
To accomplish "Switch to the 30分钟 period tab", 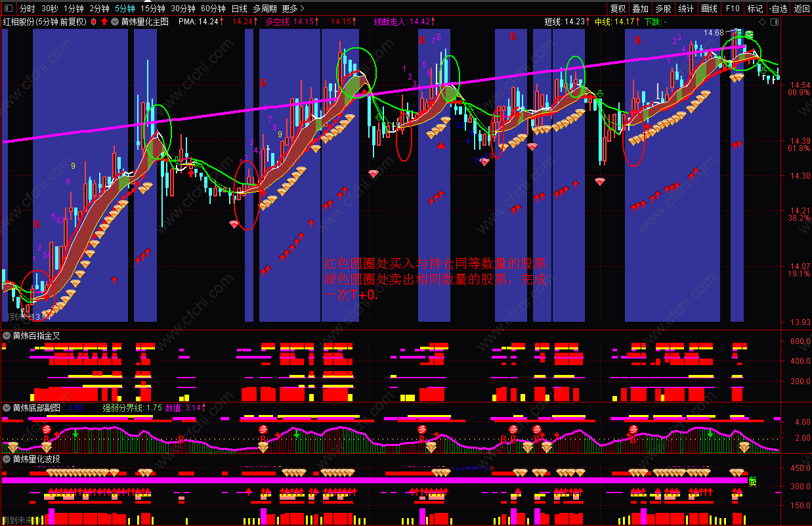I will click(x=183, y=9).
